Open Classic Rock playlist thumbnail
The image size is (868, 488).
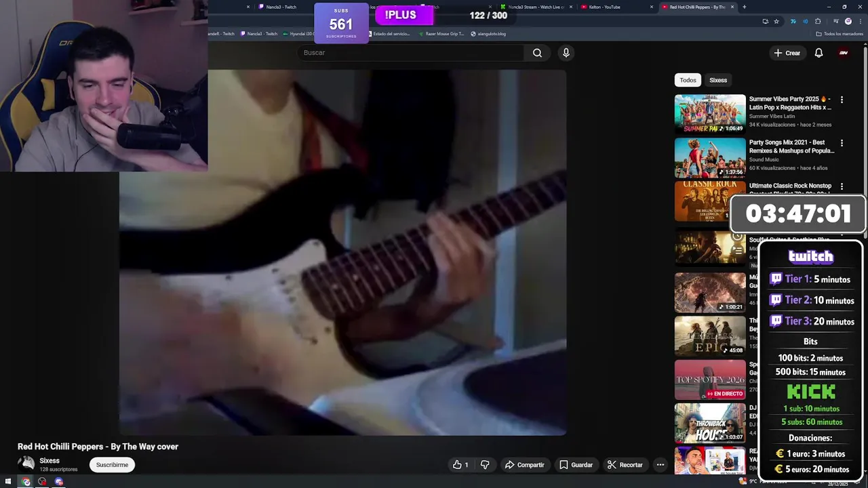click(x=710, y=201)
